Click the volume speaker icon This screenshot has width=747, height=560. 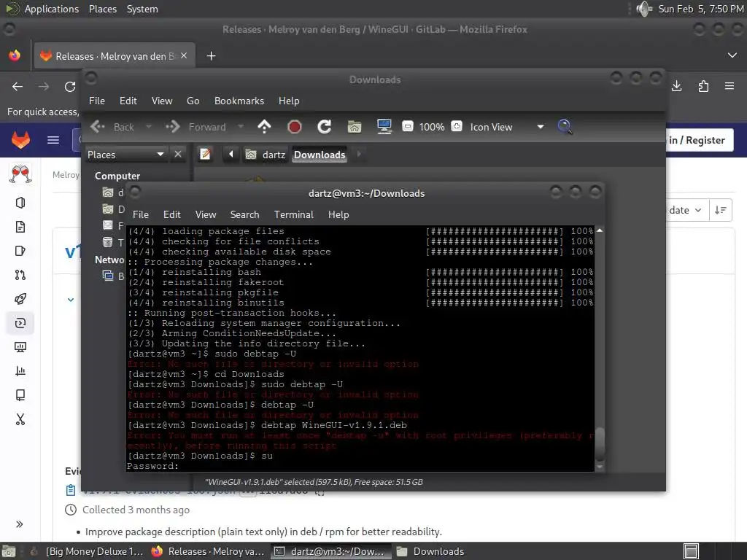point(643,9)
